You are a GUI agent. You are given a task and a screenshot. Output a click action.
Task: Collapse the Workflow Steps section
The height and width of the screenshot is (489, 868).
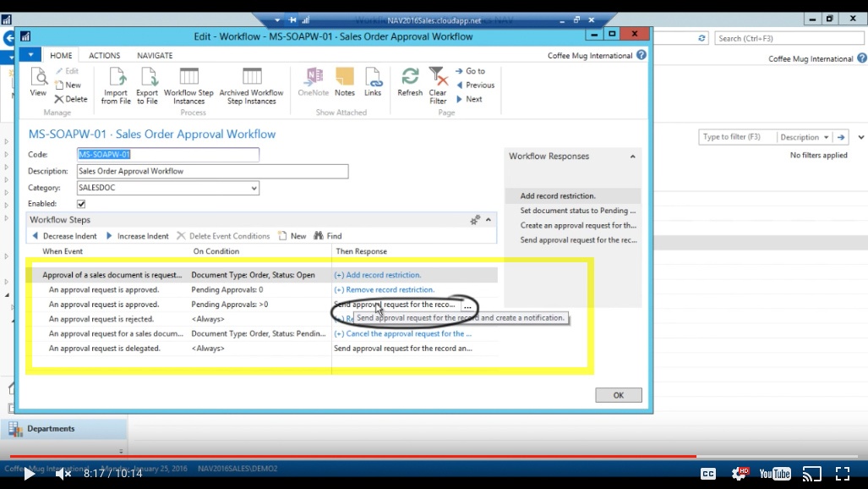point(489,220)
